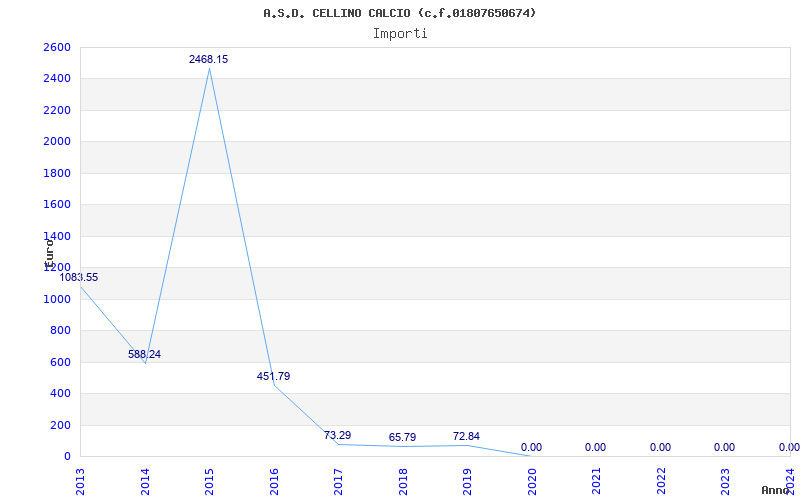This screenshot has width=800, height=500.
Task: Select the 0.00 value for year 2021
Action: [595, 447]
